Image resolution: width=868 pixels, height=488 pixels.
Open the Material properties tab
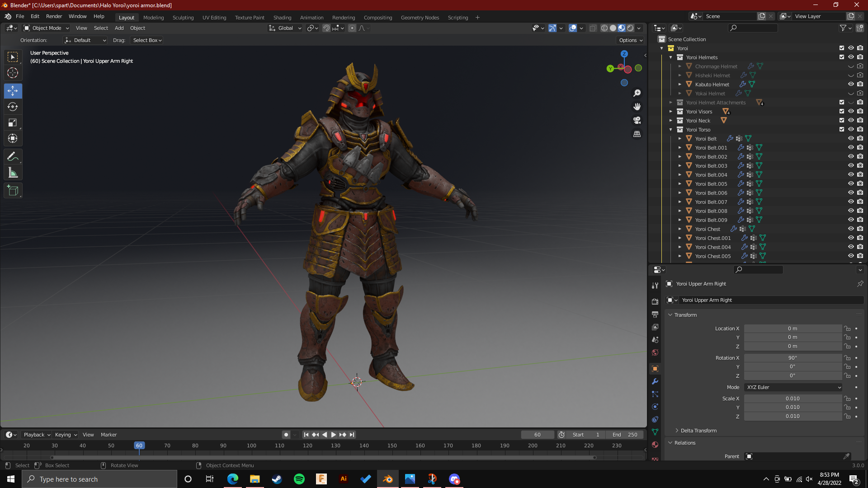[655, 445]
